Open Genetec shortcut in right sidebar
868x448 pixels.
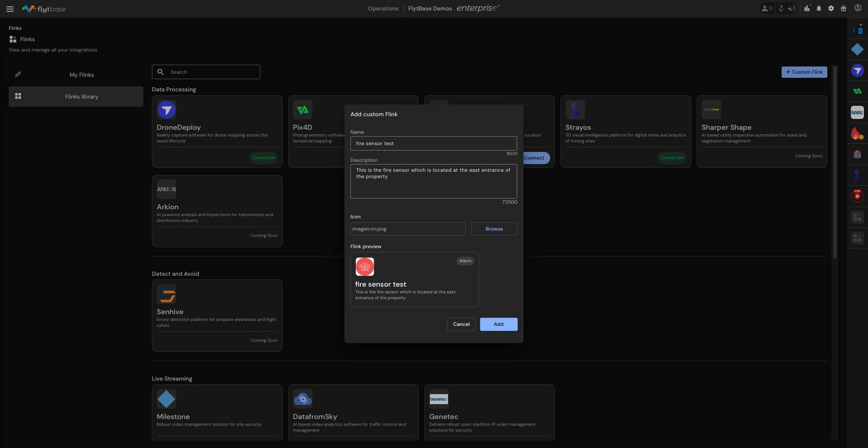pos(857,112)
